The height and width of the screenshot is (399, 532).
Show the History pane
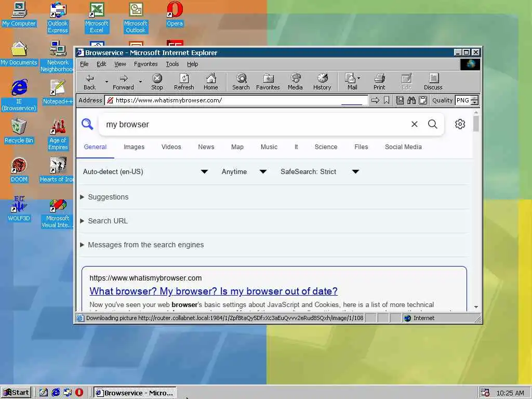(x=322, y=82)
